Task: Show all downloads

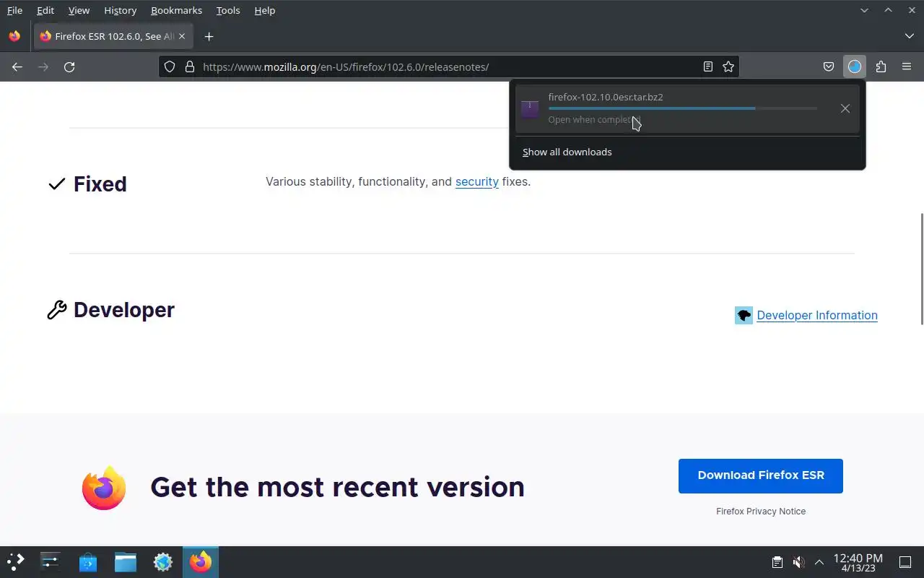Action: pos(567,152)
